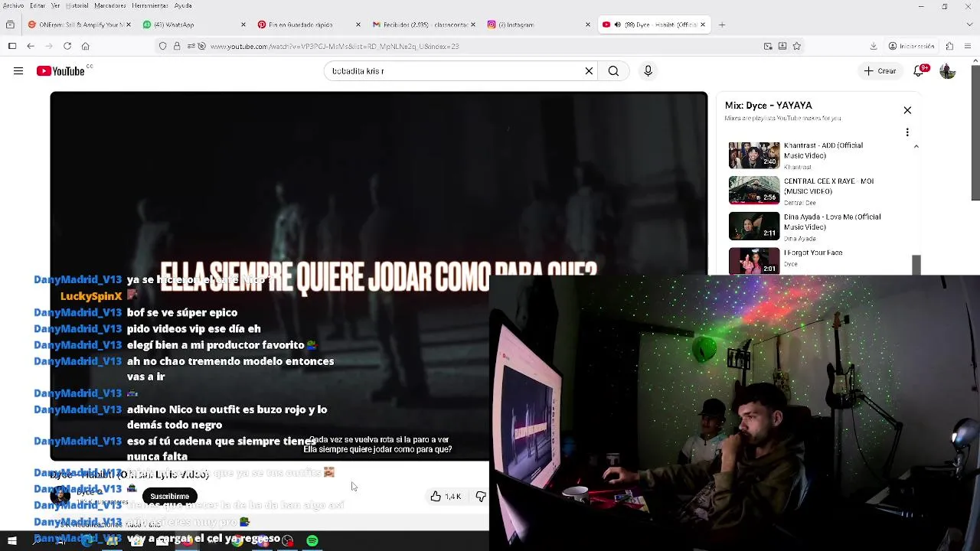Open Spotify from the taskbar

coord(312,541)
